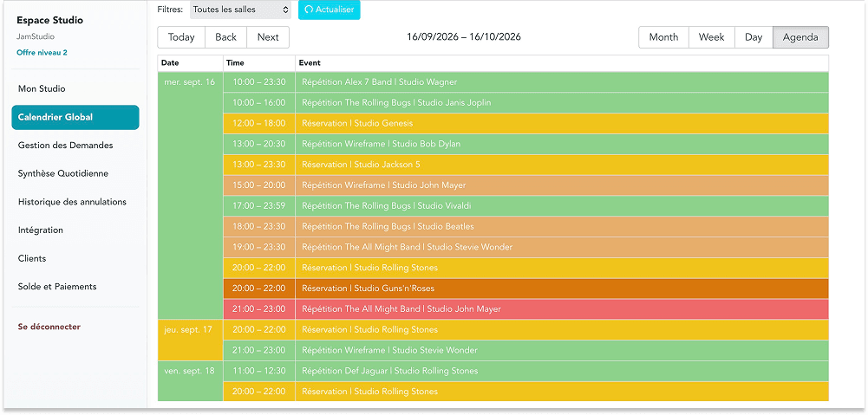Open Réservation Studio Guns'n'Roses event

pos(562,289)
